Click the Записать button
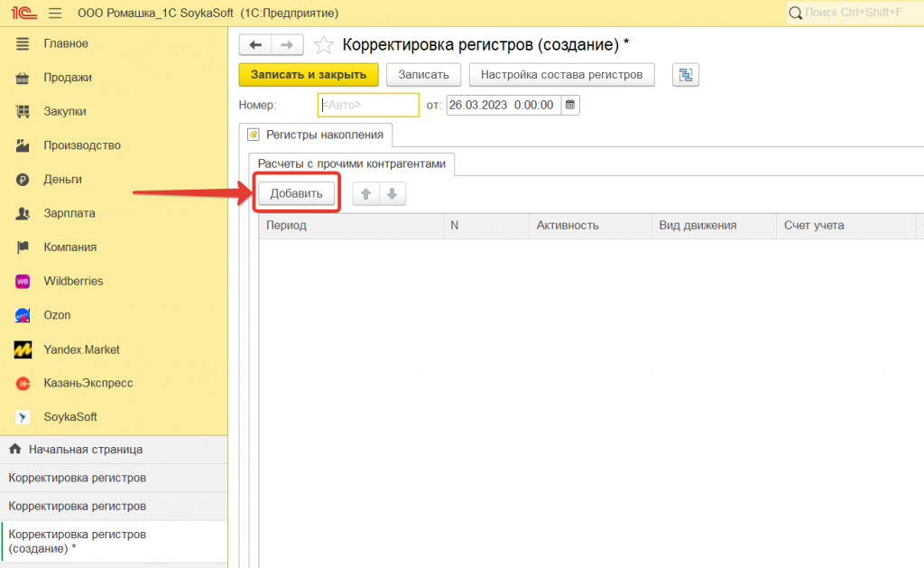The height and width of the screenshot is (568, 924). (423, 75)
